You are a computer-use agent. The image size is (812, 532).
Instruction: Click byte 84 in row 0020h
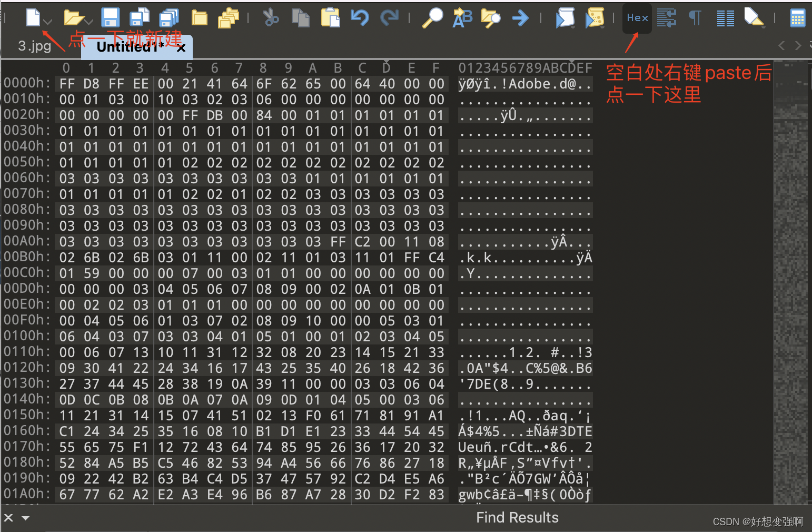click(x=264, y=115)
